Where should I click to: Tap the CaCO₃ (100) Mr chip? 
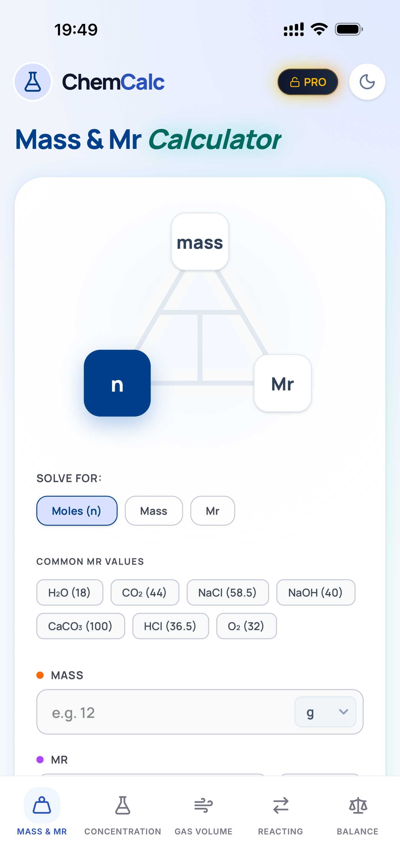(x=80, y=626)
